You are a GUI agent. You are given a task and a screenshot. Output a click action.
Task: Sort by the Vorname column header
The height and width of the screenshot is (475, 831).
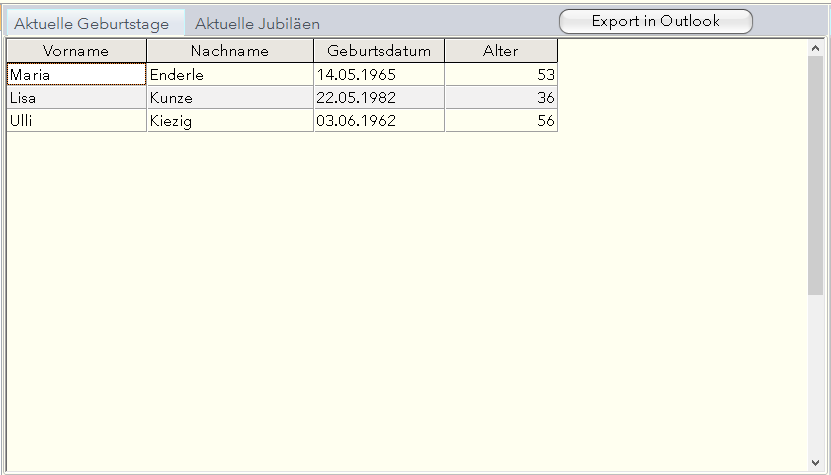pyautogui.click(x=76, y=51)
